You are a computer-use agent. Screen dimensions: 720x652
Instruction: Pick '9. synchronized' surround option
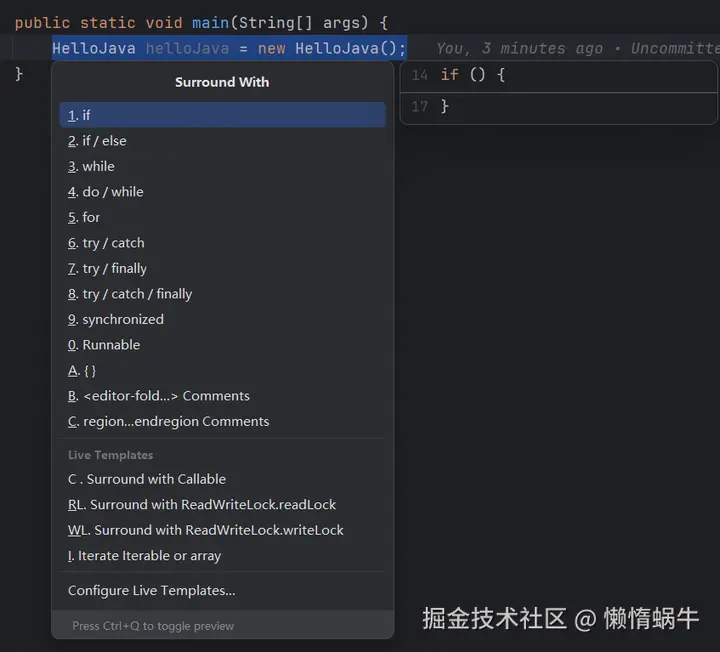222,319
